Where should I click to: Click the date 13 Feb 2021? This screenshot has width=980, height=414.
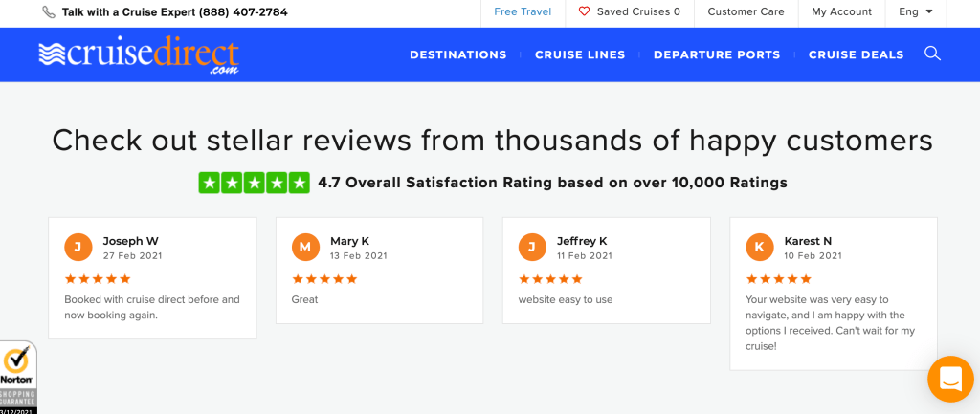tap(359, 256)
